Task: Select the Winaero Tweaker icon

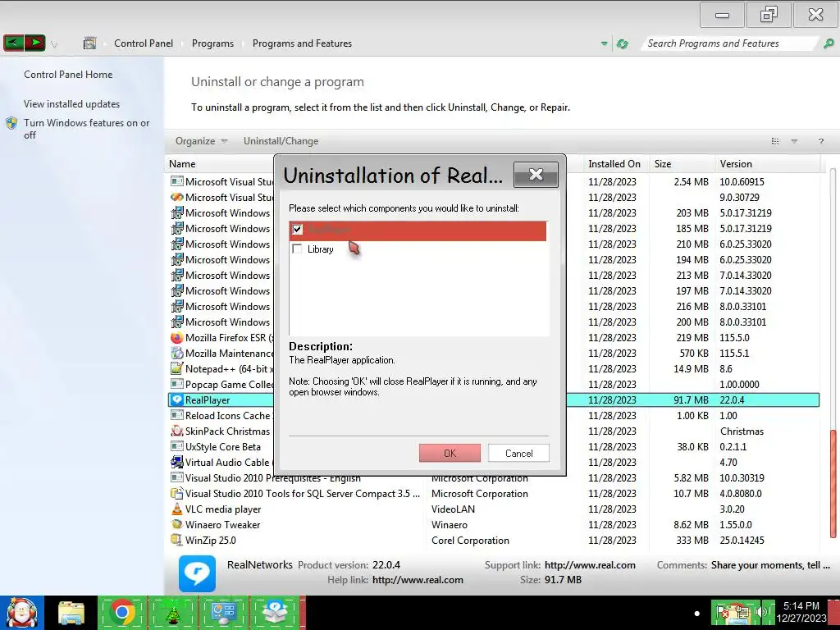Action: coord(177,525)
